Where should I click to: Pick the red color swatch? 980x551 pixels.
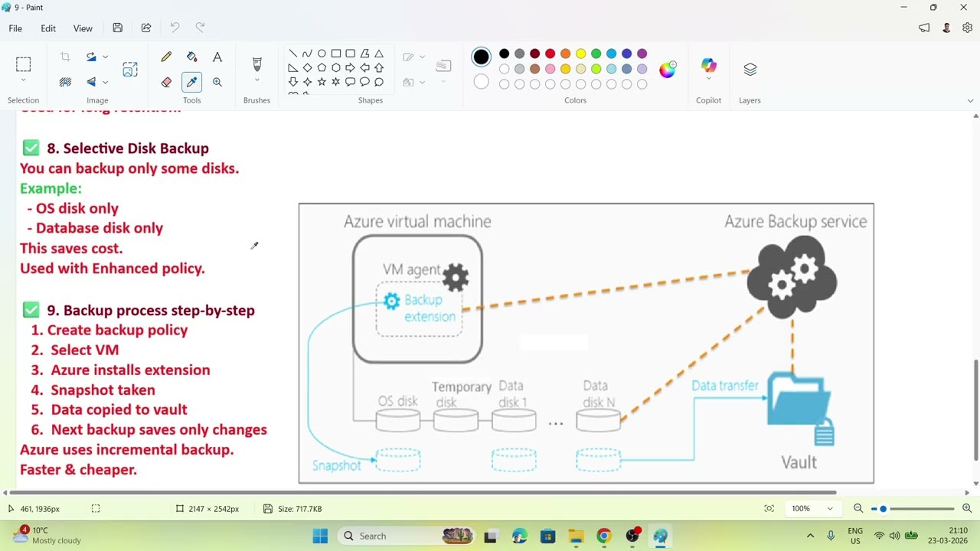[x=550, y=54]
